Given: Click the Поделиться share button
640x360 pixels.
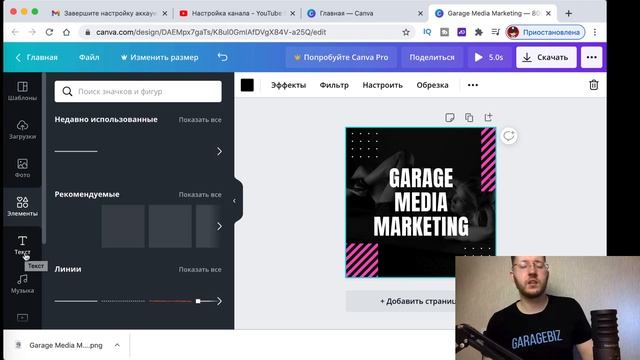Looking at the screenshot, I should tap(432, 57).
